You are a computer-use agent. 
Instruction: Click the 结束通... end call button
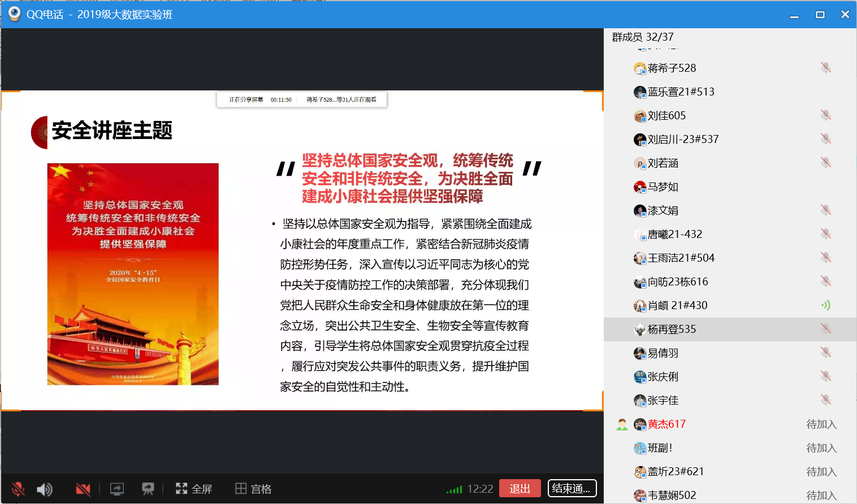tap(572, 488)
